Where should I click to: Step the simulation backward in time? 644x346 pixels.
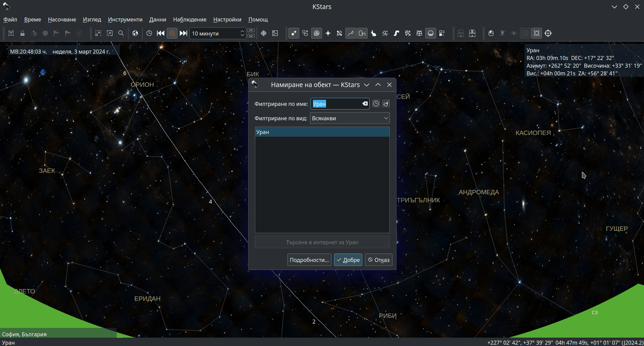[161, 33]
